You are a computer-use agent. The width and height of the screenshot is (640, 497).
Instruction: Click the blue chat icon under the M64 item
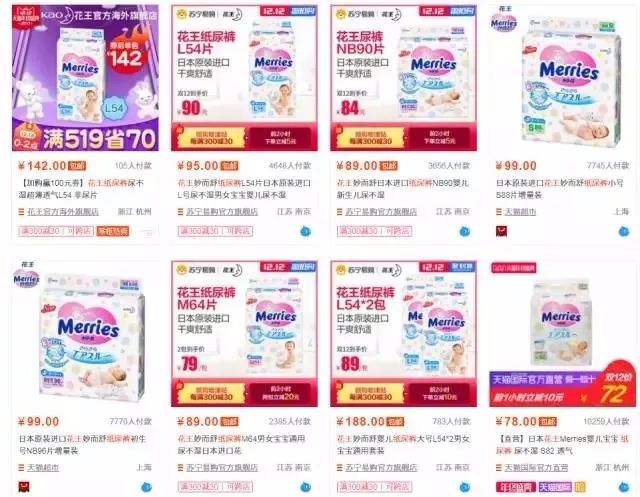(x=305, y=487)
